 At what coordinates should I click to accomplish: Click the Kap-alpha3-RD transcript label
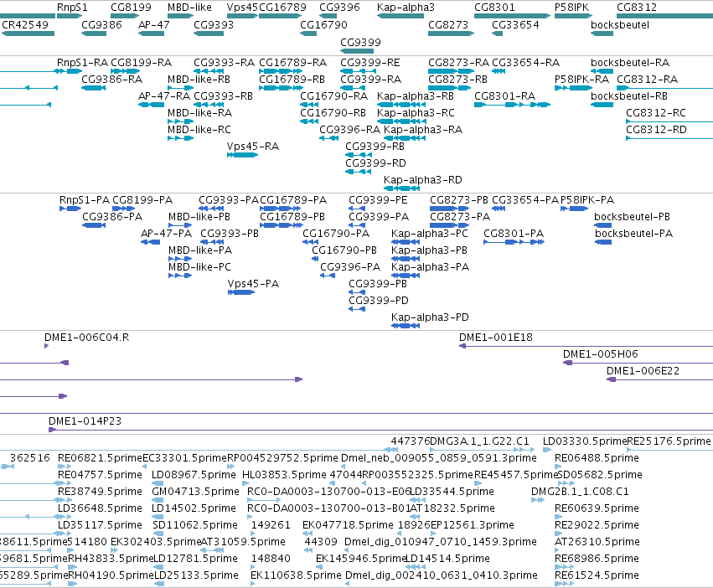tap(423, 179)
